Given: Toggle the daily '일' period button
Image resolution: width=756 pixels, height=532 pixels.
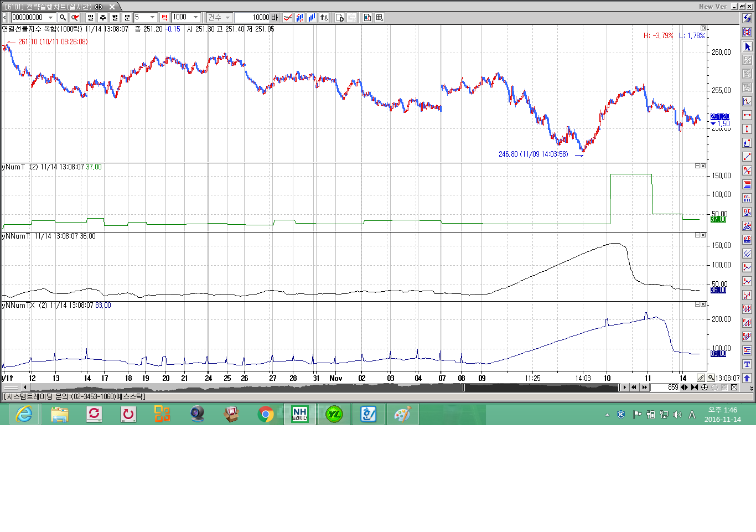Looking at the screenshot, I should (91, 18).
